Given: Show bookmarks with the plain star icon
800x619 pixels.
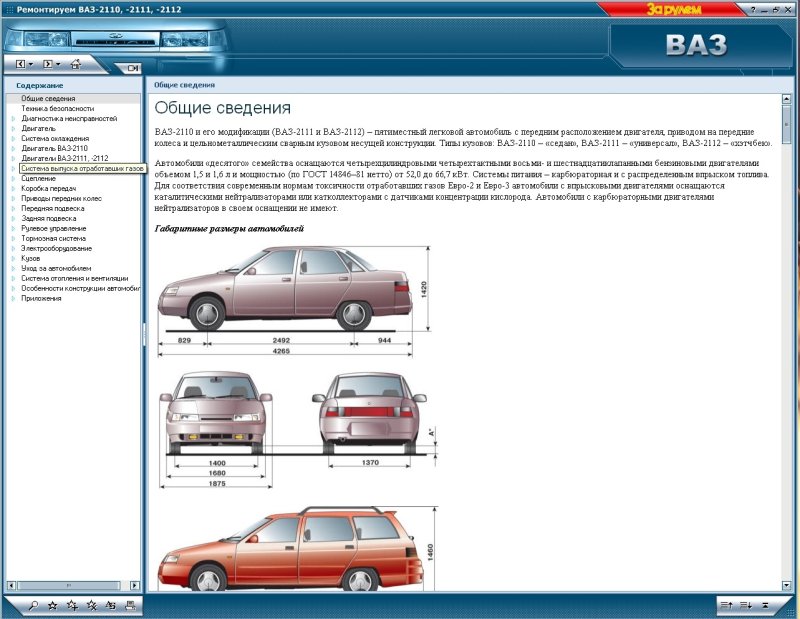Looking at the screenshot, I should tap(52, 606).
